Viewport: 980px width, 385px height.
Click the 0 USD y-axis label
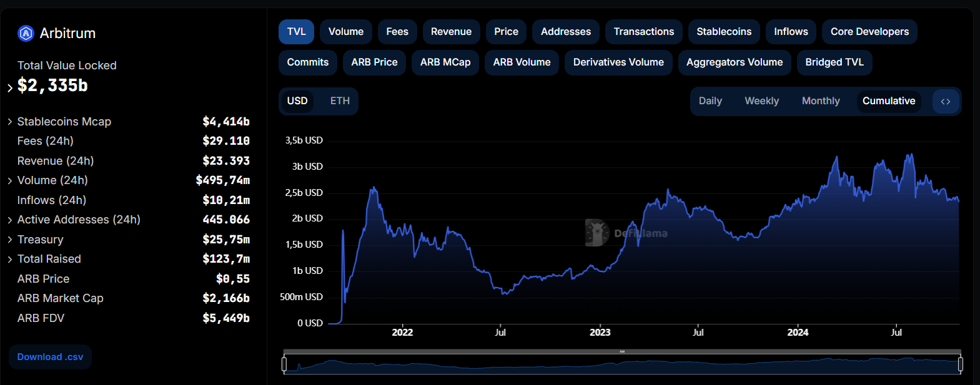click(310, 323)
